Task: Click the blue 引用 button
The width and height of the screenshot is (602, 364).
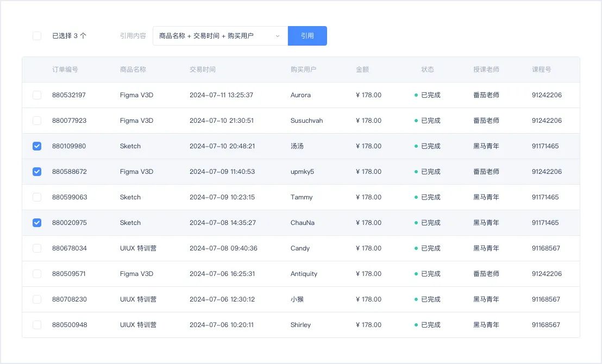Action: pos(307,36)
